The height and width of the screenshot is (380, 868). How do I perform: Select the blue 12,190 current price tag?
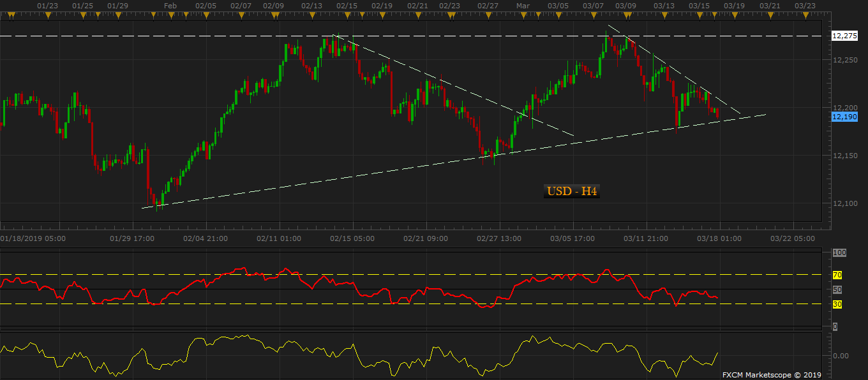[x=844, y=117]
